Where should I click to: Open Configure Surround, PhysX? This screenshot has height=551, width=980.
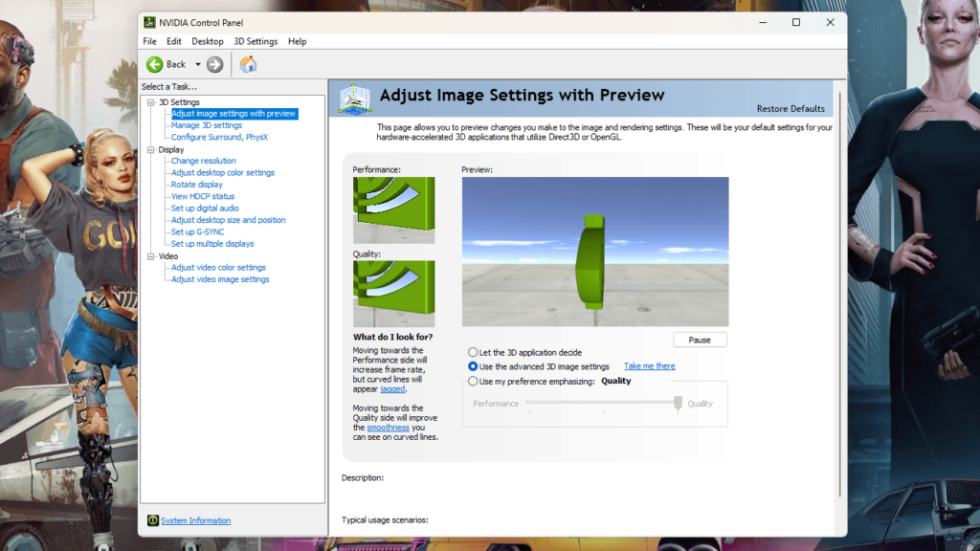click(219, 138)
